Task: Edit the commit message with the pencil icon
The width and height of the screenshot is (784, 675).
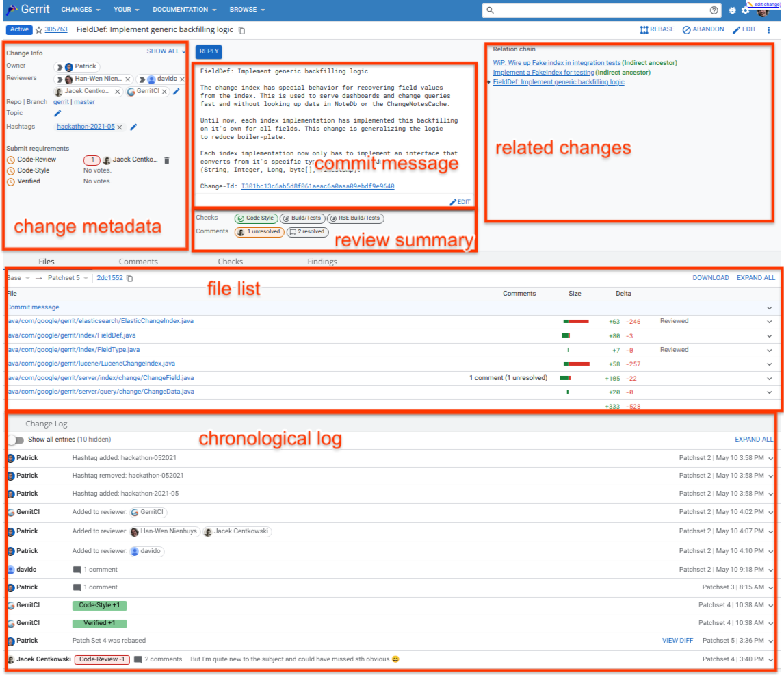Action: 460,201
